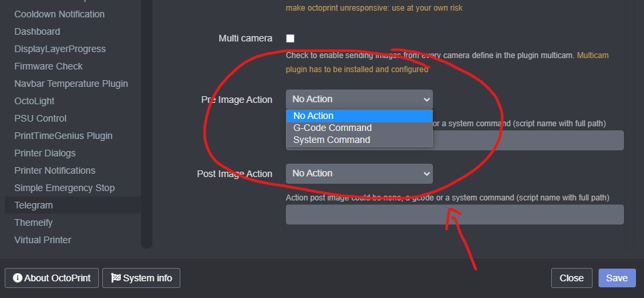Open the Post Image Action dropdown
The image size is (644, 298).
pyautogui.click(x=359, y=174)
